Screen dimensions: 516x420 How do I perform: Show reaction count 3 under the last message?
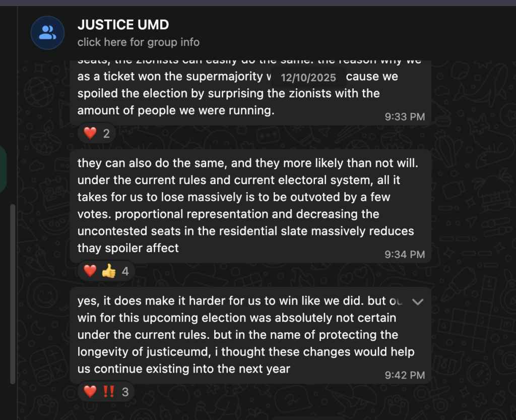pos(125,391)
